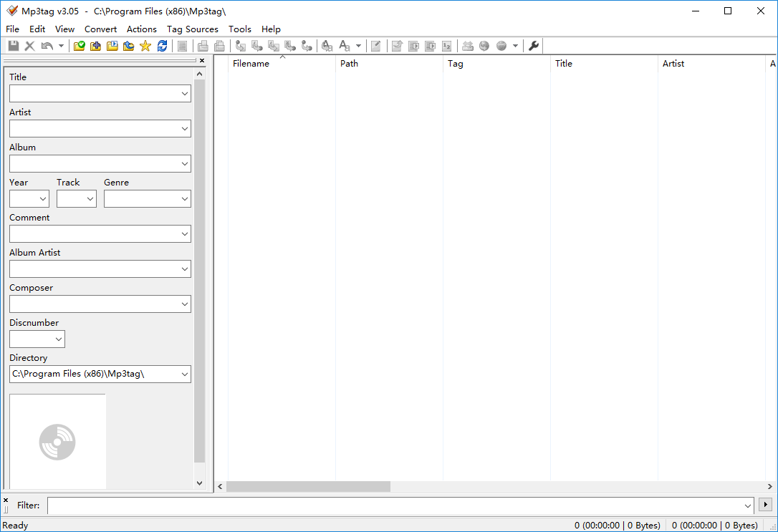
Task: Click the horizontal scrollbar thumb in file list
Action: pos(308,487)
